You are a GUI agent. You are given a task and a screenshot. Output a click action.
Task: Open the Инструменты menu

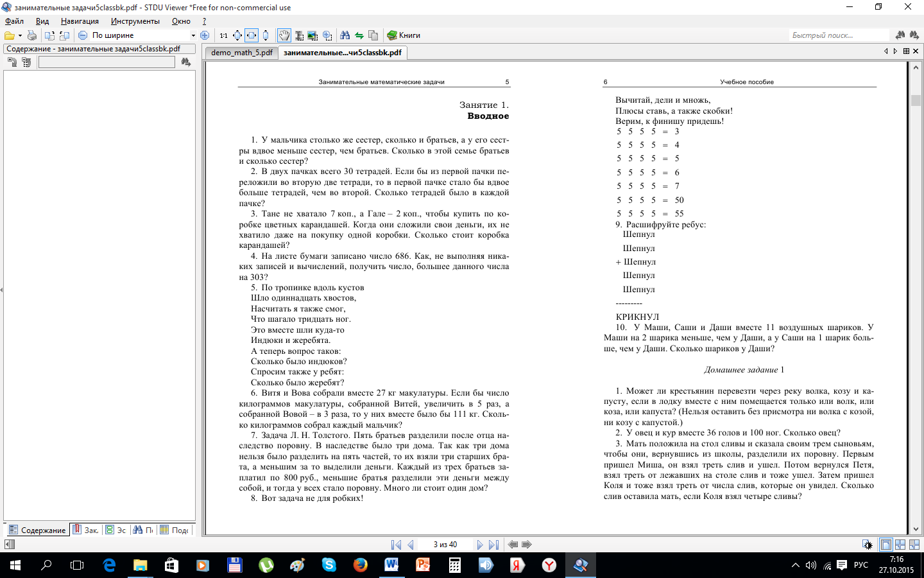(135, 21)
